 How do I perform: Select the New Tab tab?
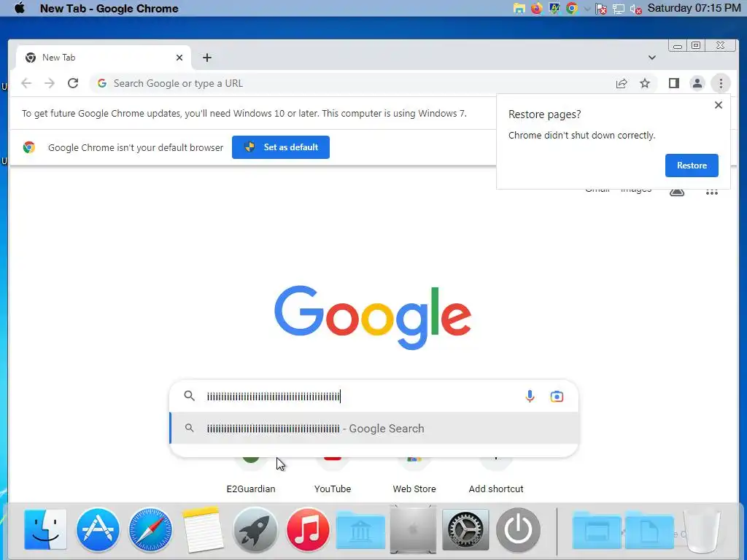click(104, 58)
